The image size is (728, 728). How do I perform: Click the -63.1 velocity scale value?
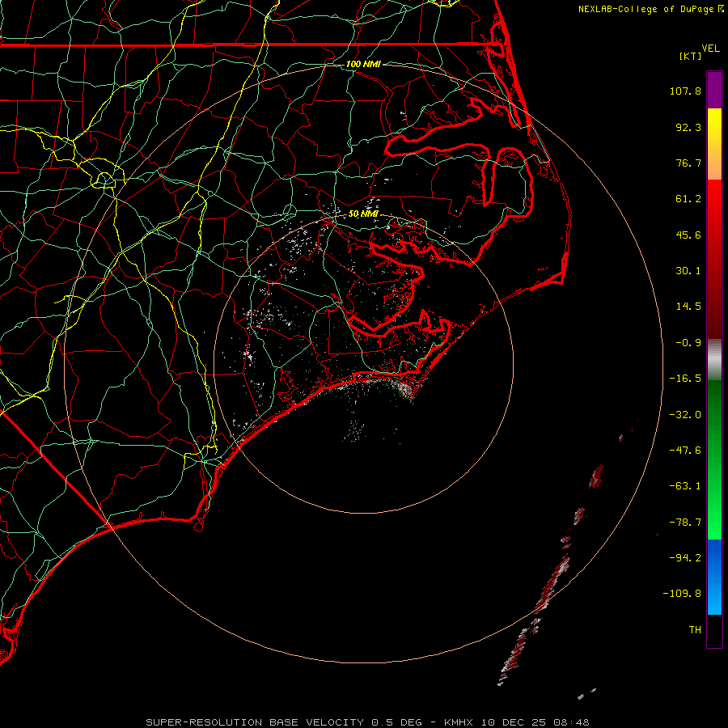pos(685,486)
